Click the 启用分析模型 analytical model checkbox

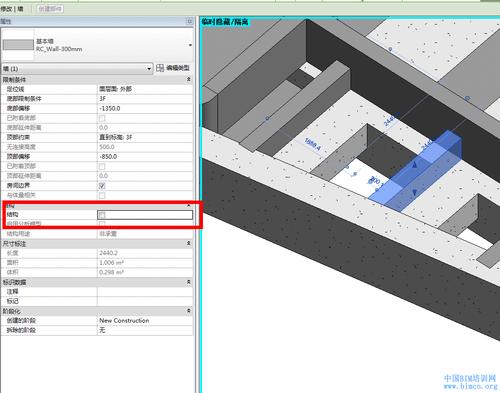point(102,224)
